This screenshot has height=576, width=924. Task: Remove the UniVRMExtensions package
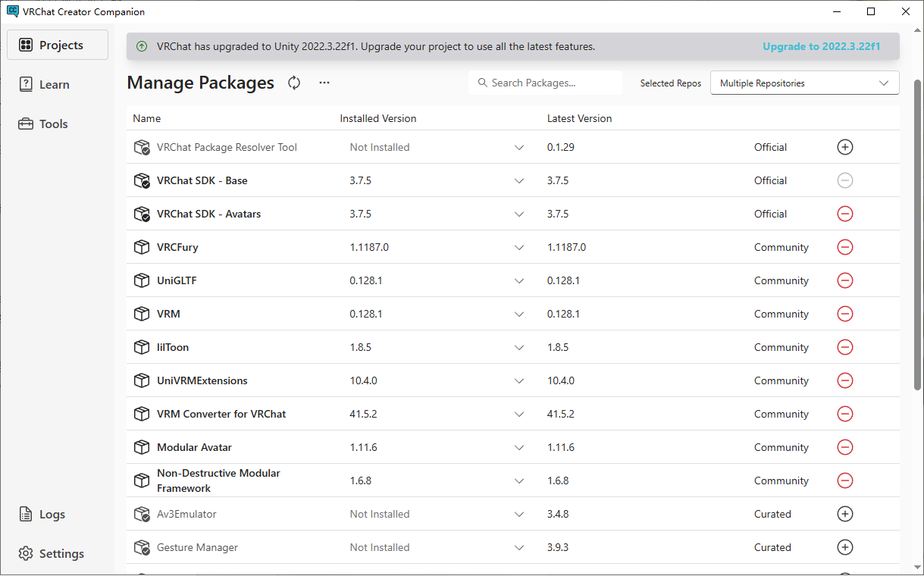click(845, 380)
